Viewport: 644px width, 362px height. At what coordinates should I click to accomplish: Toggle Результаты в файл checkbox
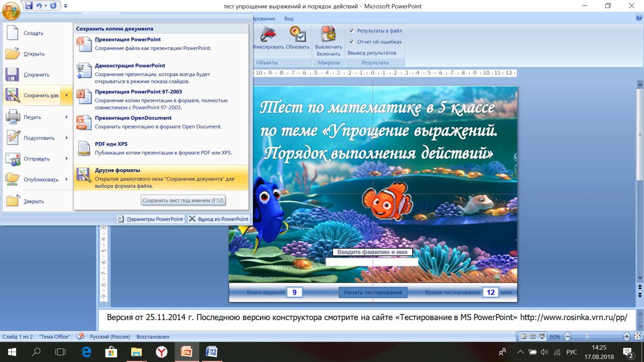click(x=352, y=31)
